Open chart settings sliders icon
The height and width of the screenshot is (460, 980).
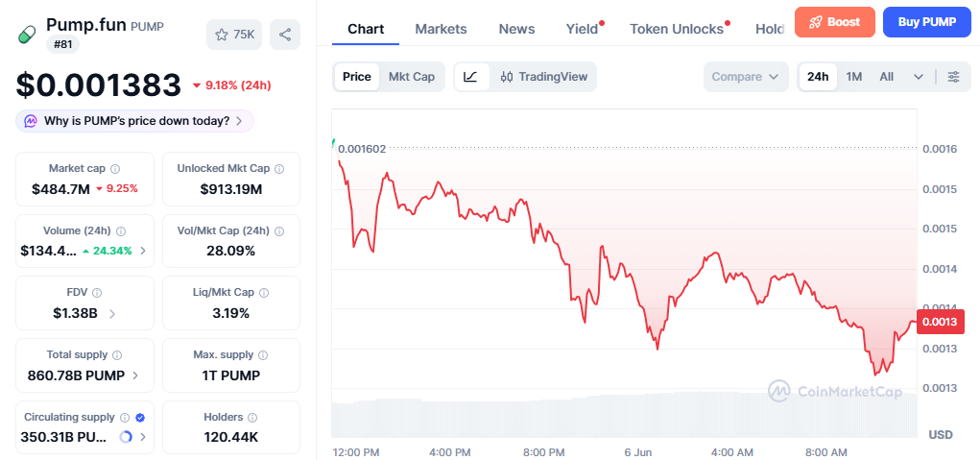pyautogui.click(x=954, y=77)
